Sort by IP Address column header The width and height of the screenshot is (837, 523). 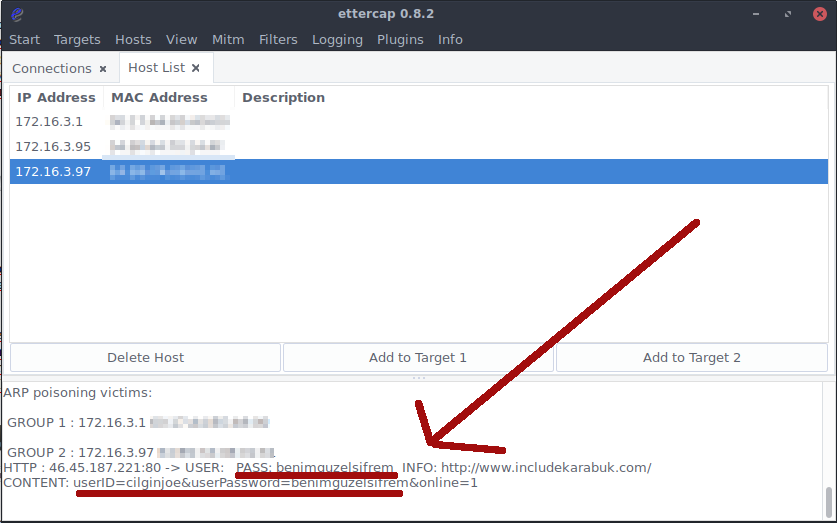[56, 98]
